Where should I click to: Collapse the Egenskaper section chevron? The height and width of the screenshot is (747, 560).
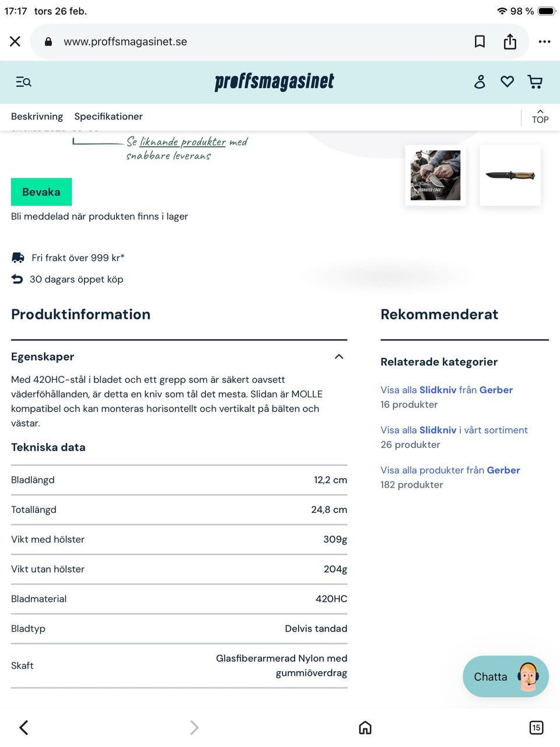[x=339, y=357]
